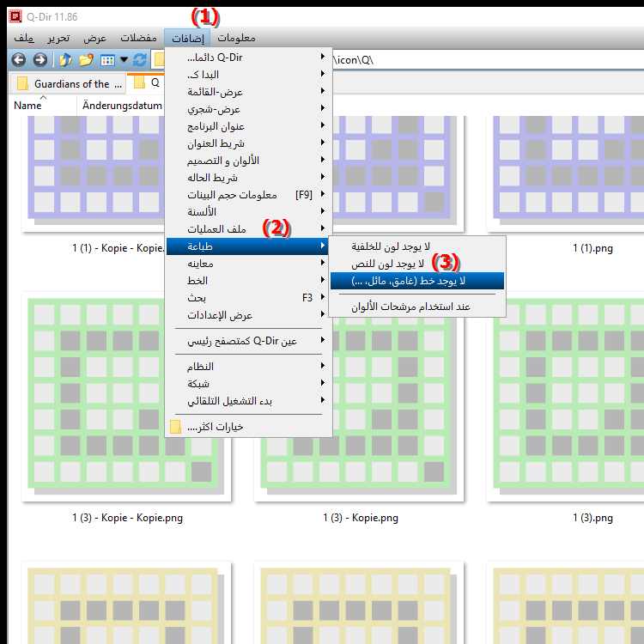Click the folder-up toolbar icon

click(x=65, y=60)
